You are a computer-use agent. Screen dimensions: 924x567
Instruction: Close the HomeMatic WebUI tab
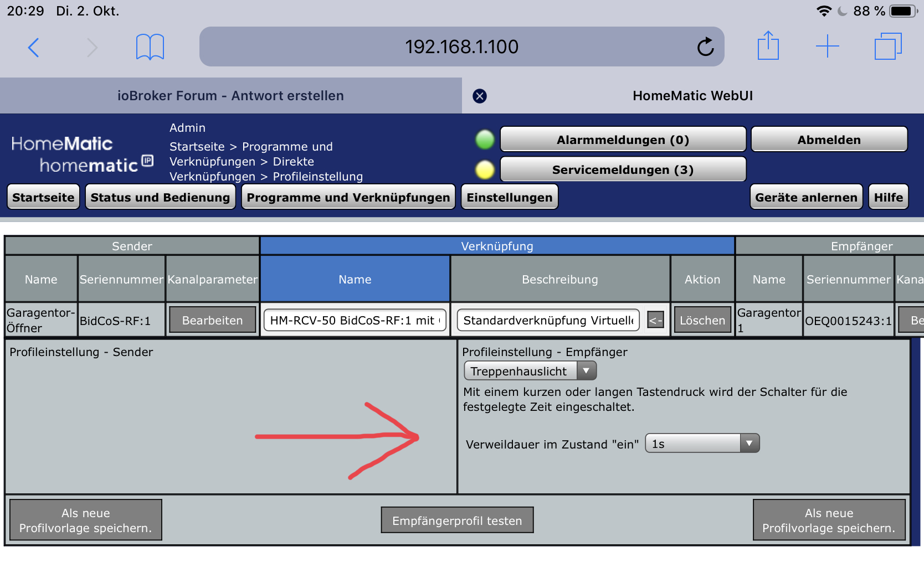coord(480,96)
